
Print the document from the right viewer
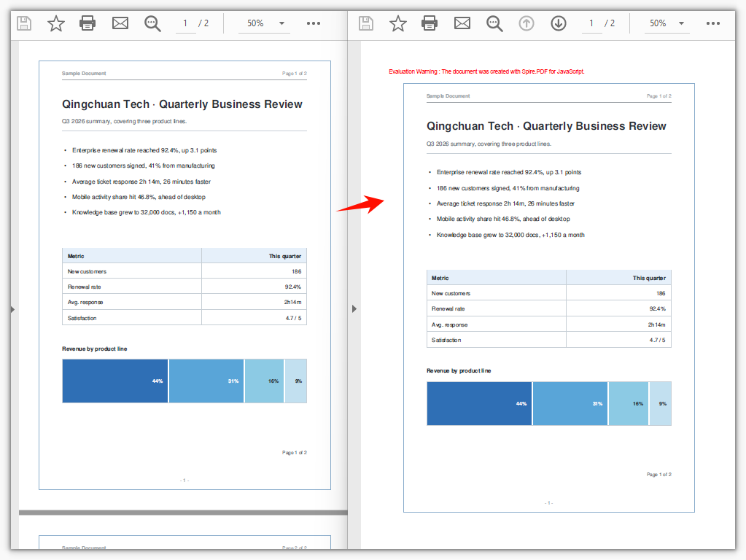point(430,23)
